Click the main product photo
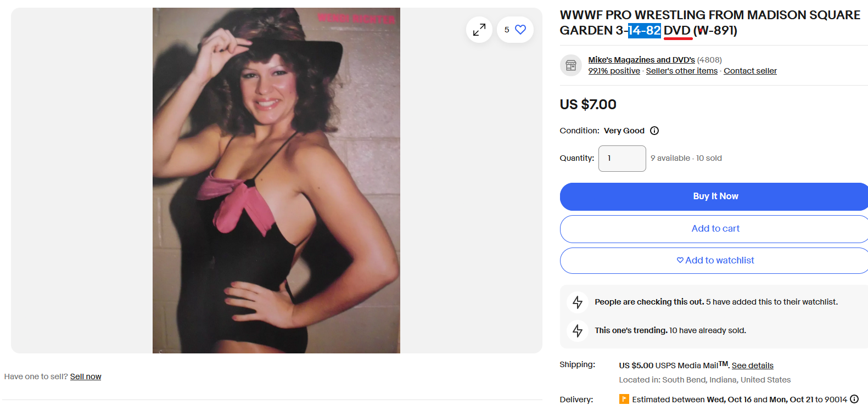 click(x=276, y=181)
